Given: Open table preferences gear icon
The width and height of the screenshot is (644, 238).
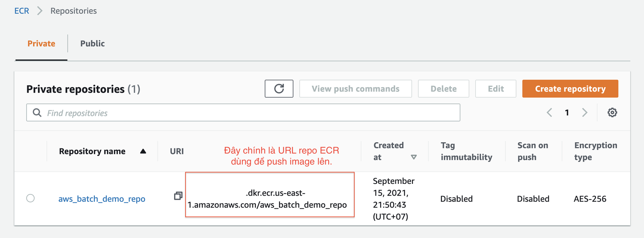Looking at the screenshot, I should (x=612, y=113).
